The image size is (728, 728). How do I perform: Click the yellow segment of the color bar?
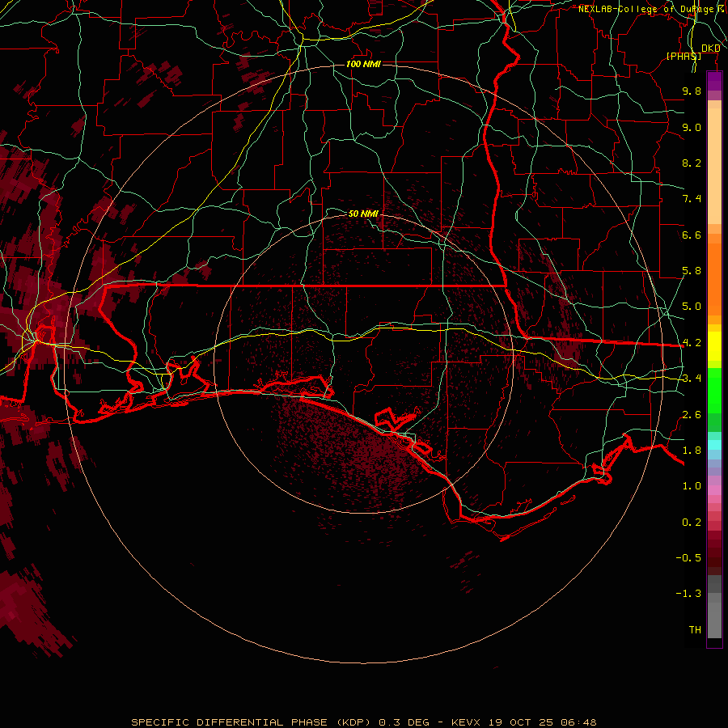(x=714, y=346)
